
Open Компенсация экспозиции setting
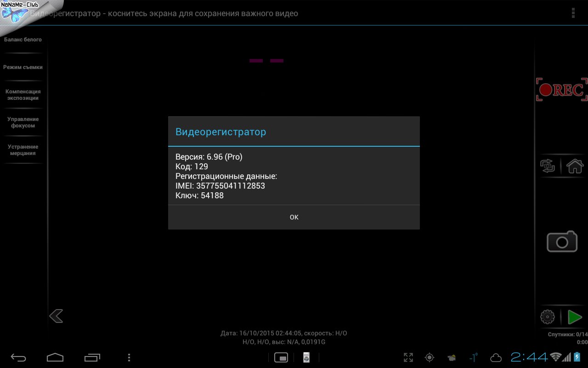(x=23, y=95)
